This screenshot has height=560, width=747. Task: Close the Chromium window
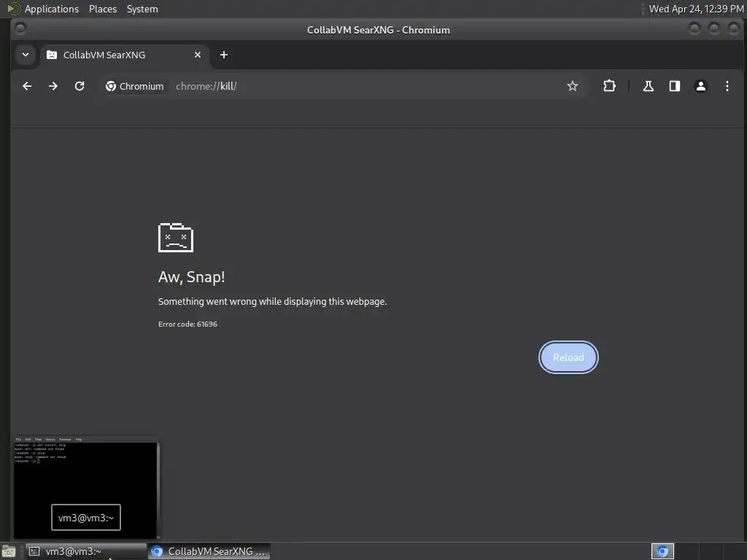734,29
